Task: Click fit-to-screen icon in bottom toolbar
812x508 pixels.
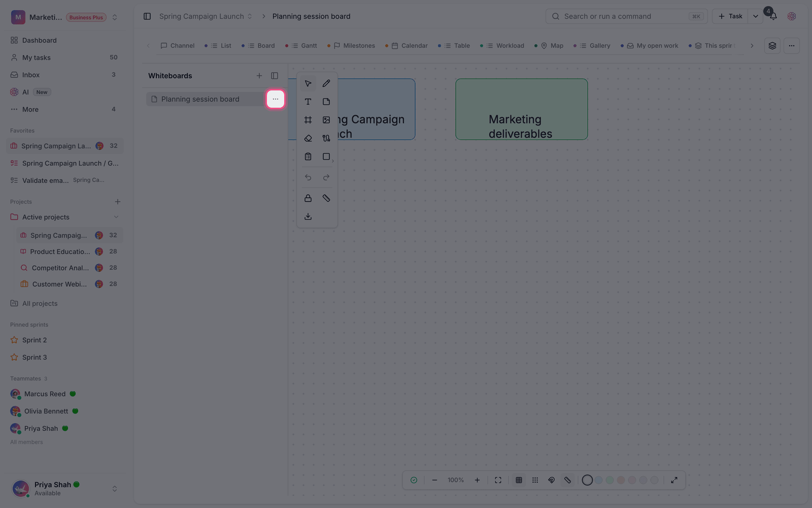Action: [498, 480]
